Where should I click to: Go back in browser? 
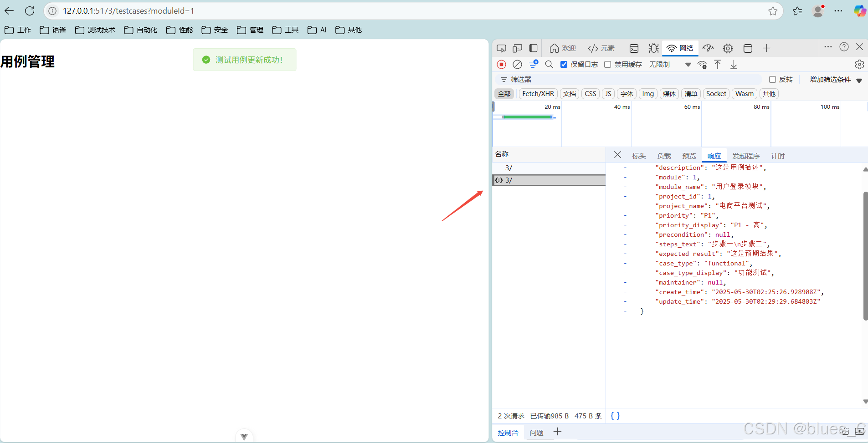(9, 11)
